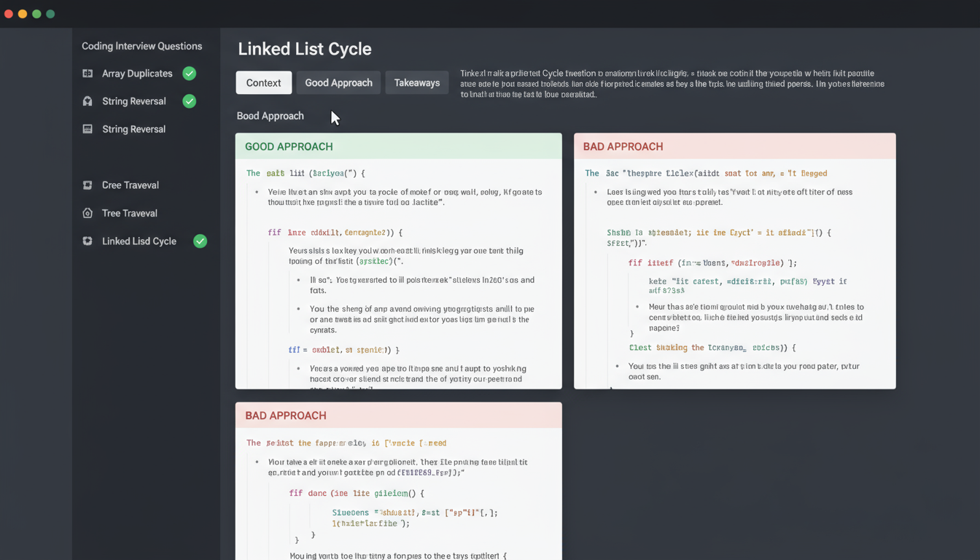Click the Linked Lisd Cycle sidebar icon
980x560 pixels.
point(86,241)
